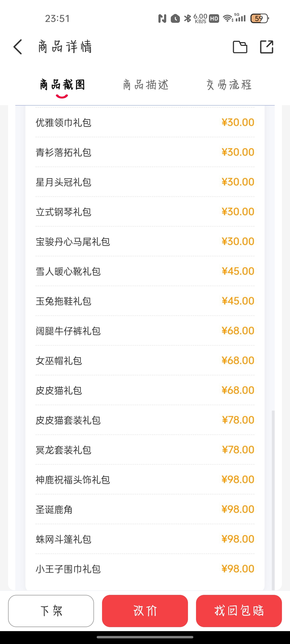Select the 优雅领巾礼包 item row
Screen dimensions: 290x644
click(145, 123)
